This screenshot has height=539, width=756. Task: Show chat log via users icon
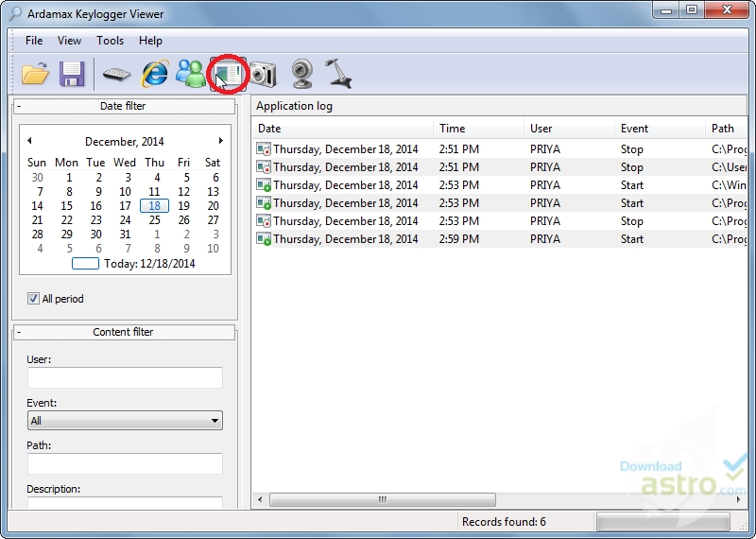pos(191,74)
